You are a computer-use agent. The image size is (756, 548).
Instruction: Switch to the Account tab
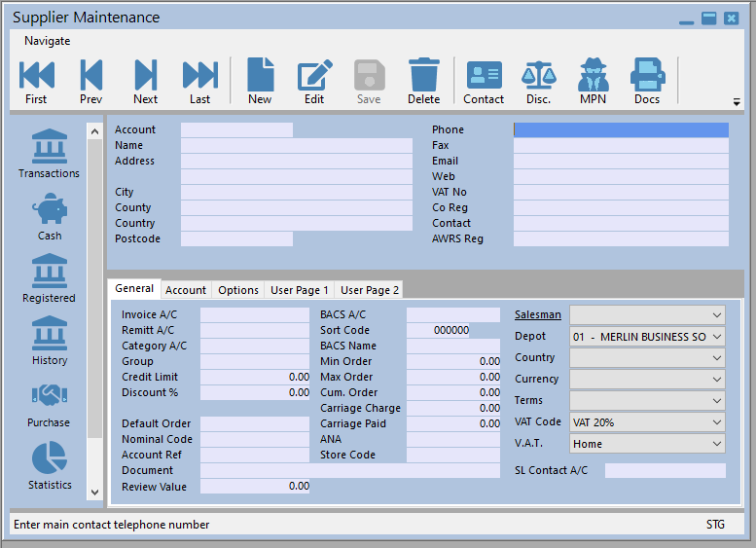tap(185, 290)
